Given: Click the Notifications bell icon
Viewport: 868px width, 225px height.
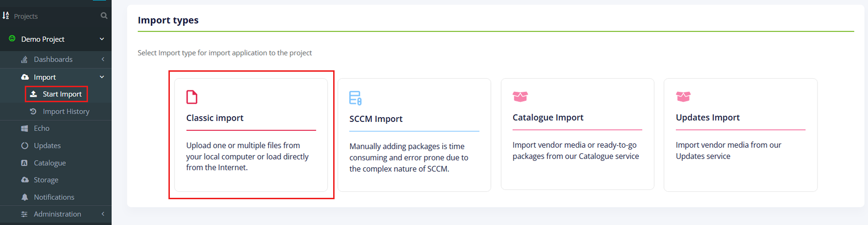Looking at the screenshot, I should click(x=25, y=197).
